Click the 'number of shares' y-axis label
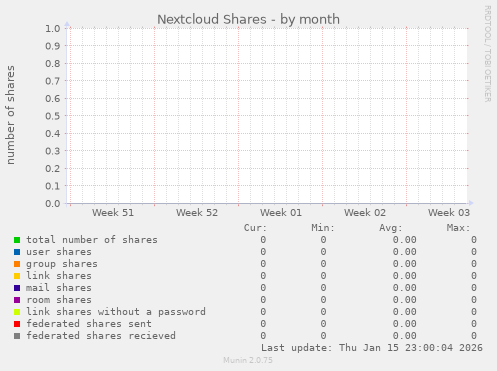497x371 pixels. click(11, 115)
